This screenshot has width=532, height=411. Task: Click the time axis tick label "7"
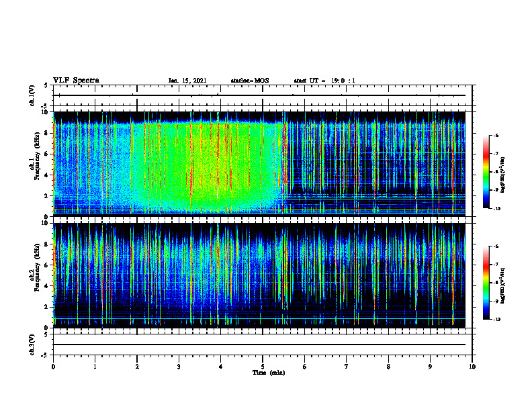coord(347,367)
